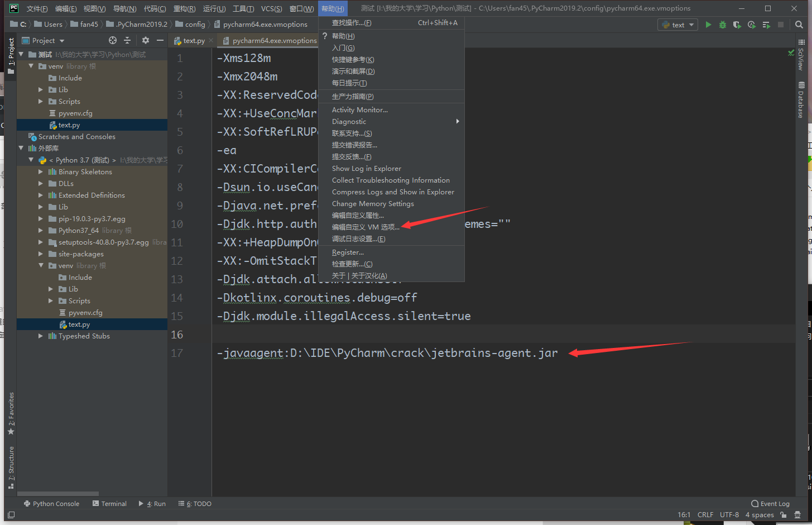Open the run configuration 'text' dropdown
Image resolution: width=812 pixels, height=525 pixels.
pos(678,25)
